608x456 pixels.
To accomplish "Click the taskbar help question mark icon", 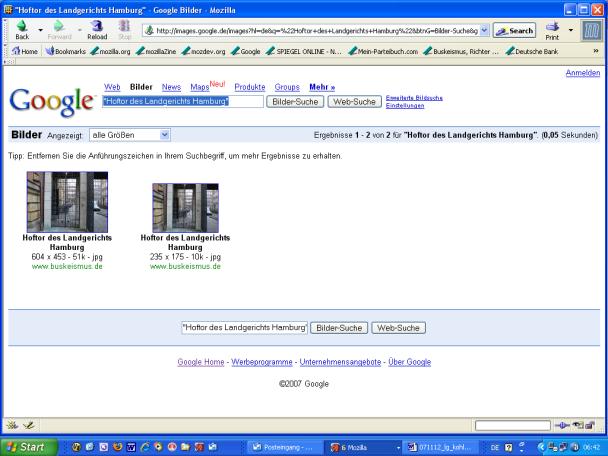I will coord(508,447).
